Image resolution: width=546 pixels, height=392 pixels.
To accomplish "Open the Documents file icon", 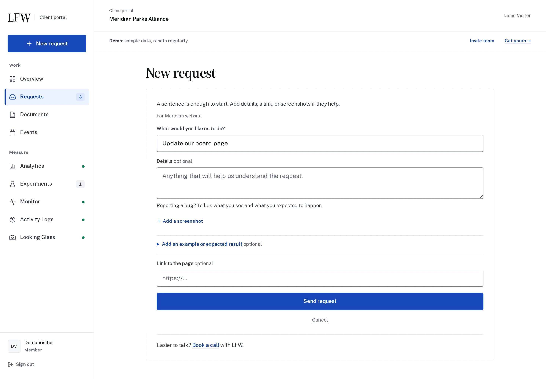I will [x=13, y=115].
